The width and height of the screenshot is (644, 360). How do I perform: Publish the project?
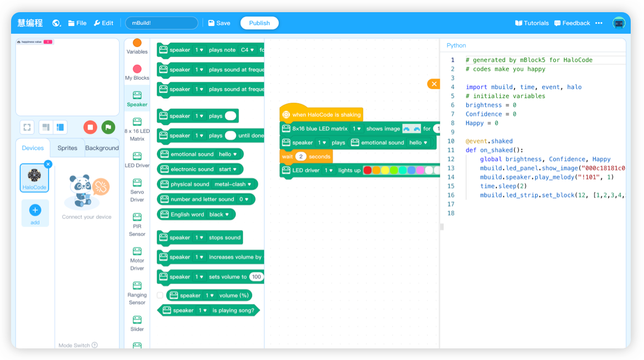click(259, 23)
